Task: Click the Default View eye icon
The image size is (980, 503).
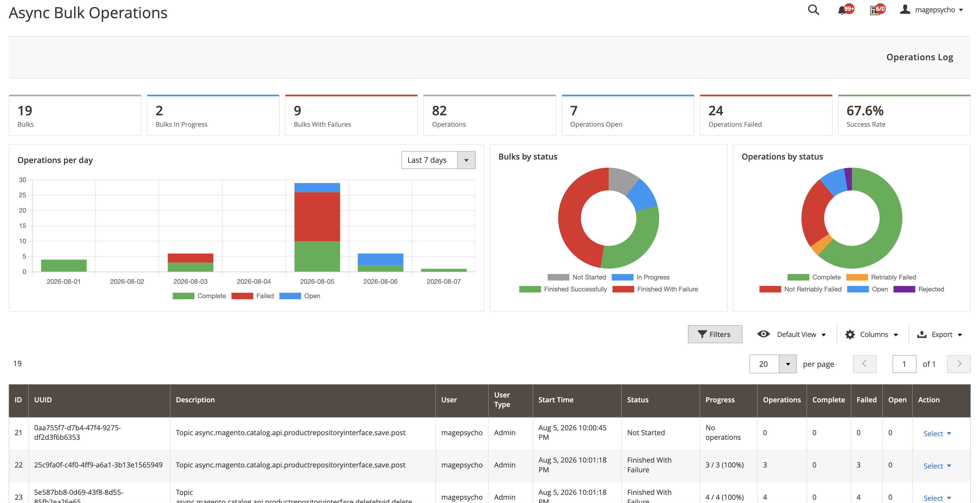Action: pyautogui.click(x=763, y=334)
